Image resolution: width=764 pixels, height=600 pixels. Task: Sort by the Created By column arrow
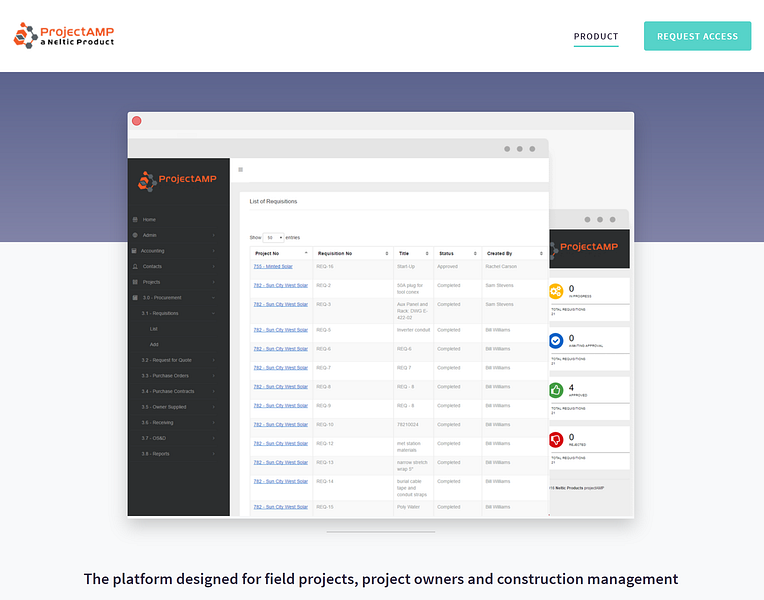point(541,253)
